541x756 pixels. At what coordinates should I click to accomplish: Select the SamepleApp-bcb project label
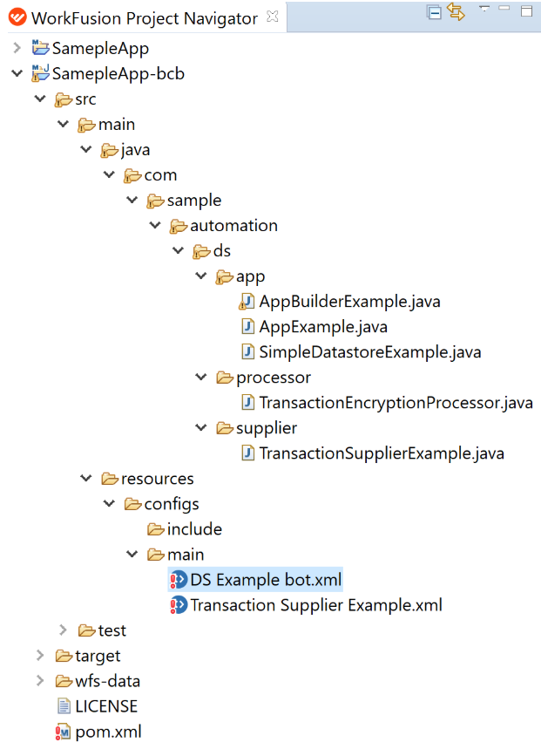118,73
